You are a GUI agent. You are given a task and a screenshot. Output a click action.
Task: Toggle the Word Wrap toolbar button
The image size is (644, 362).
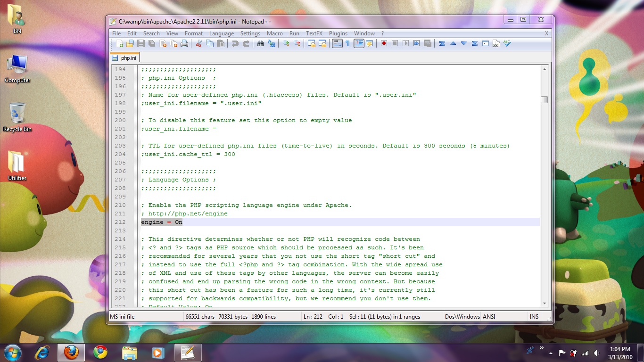tap(337, 43)
